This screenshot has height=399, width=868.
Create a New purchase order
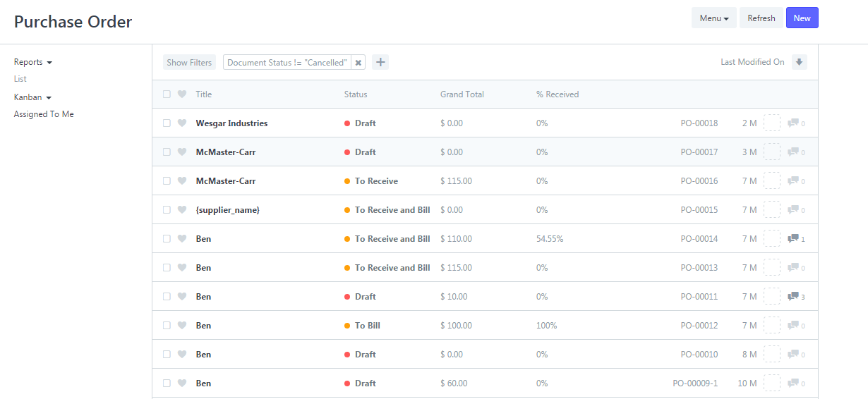[802, 18]
